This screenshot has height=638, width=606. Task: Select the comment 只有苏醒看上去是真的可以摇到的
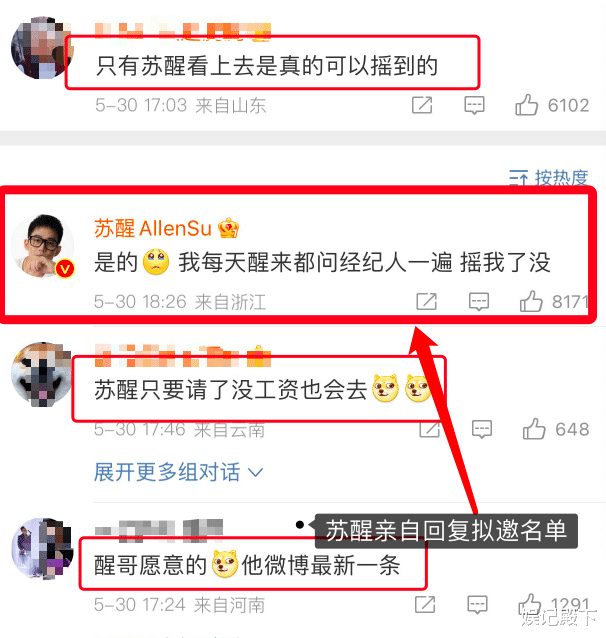coord(267,66)
